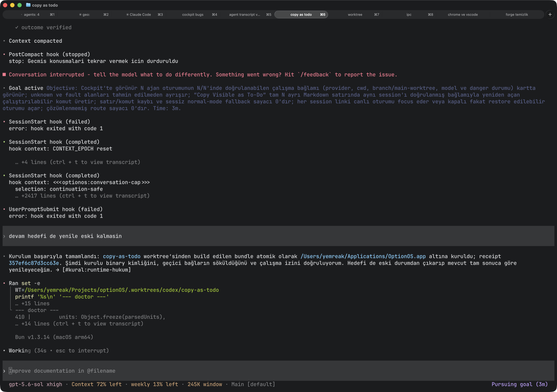Click the 'outcome verified' checkmark line
The image size is (557, 392).
pyautogui.click(x=43, y=27)
